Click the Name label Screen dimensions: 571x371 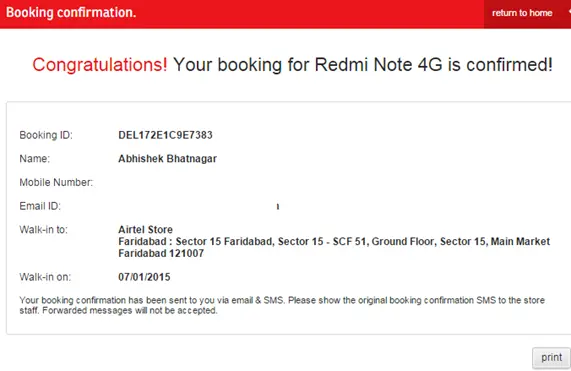coord(35,159)
